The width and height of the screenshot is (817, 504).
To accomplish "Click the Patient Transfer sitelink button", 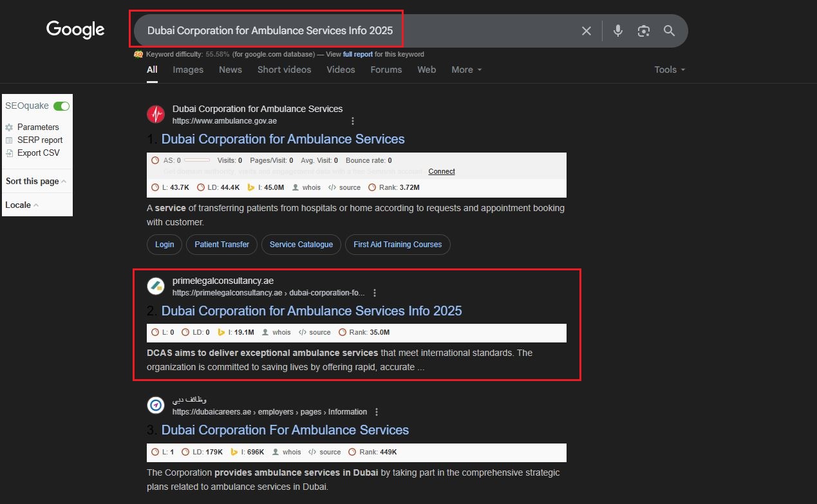I will pyautogui.click(x=221, y=245).
